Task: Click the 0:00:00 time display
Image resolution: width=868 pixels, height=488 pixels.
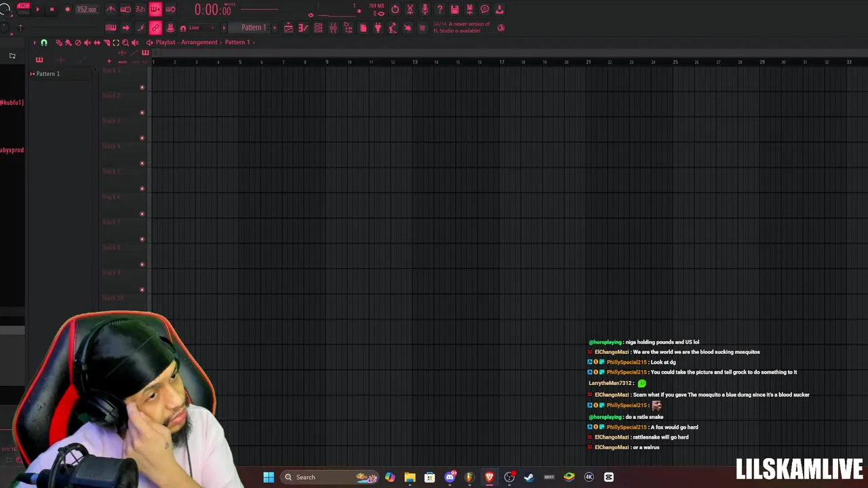Action: (212, 9)
